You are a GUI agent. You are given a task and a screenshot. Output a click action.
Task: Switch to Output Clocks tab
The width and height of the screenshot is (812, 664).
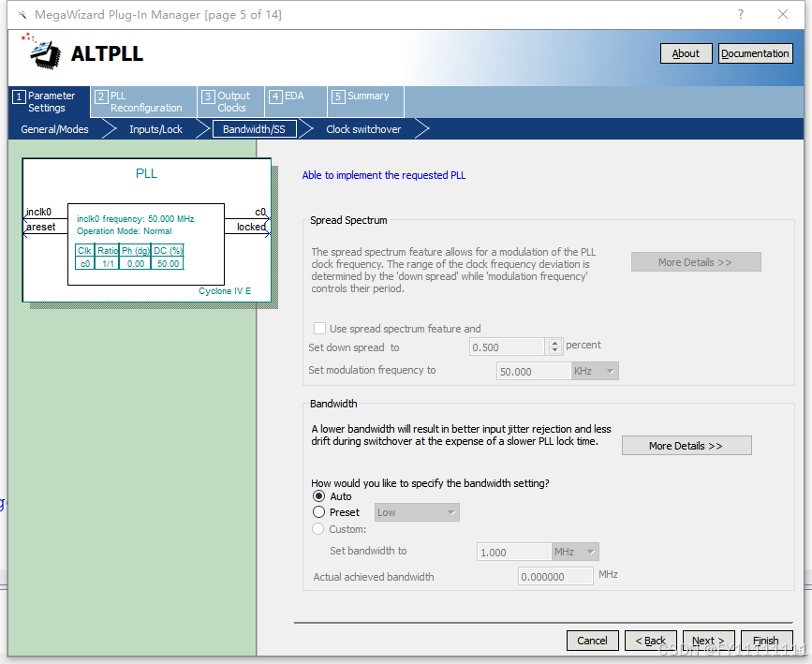coord(231,101)
